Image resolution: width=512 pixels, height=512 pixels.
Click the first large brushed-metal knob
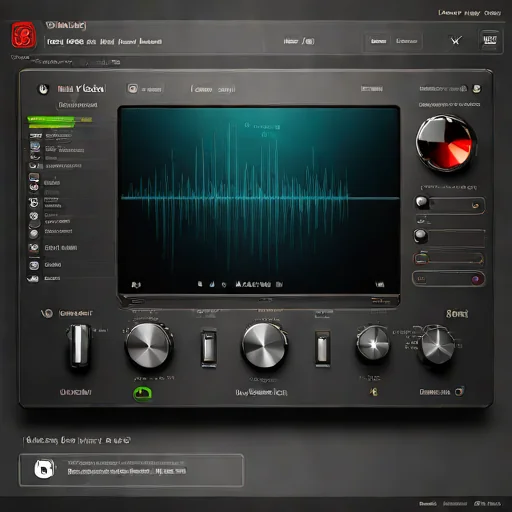coord(148,345)
